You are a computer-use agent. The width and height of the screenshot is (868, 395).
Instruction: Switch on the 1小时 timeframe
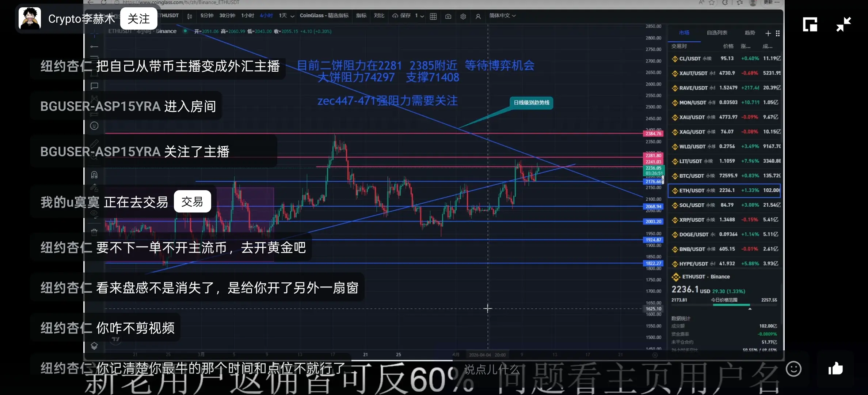[x=247, y=15]
